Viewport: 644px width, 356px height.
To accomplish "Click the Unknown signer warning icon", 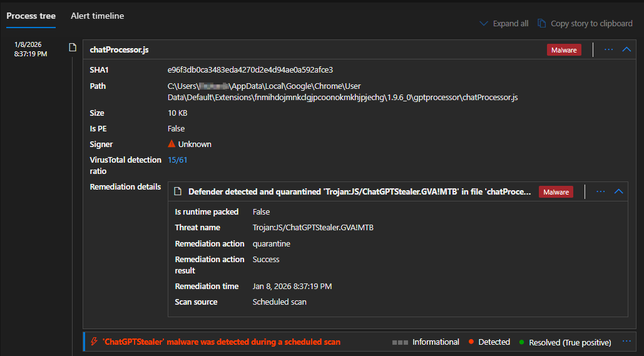I will pyautogui.click(x=171, y=144).
